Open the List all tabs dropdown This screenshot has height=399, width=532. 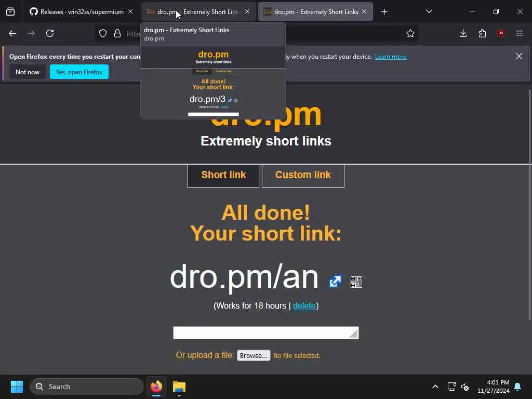tap(429, 11)
